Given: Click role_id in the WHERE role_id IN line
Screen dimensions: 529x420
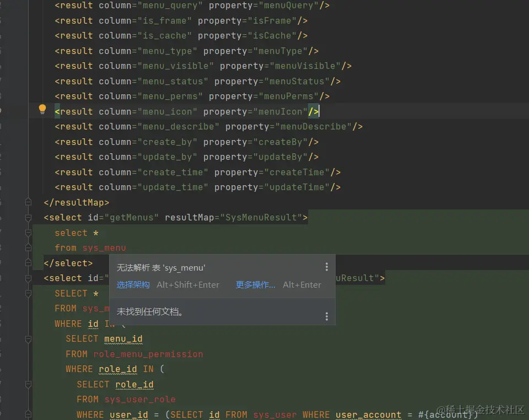Looking at the screenshot, I should pyautogui.click(x=118, y=369).
